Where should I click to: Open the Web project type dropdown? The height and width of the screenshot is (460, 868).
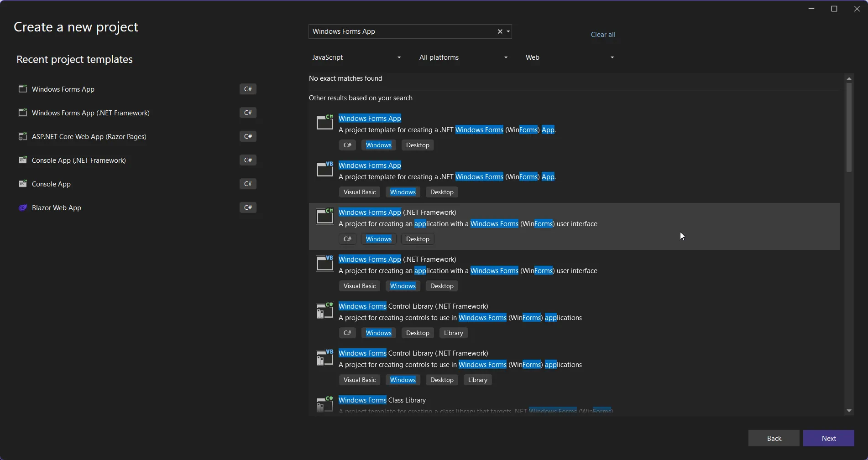[569, 57]
